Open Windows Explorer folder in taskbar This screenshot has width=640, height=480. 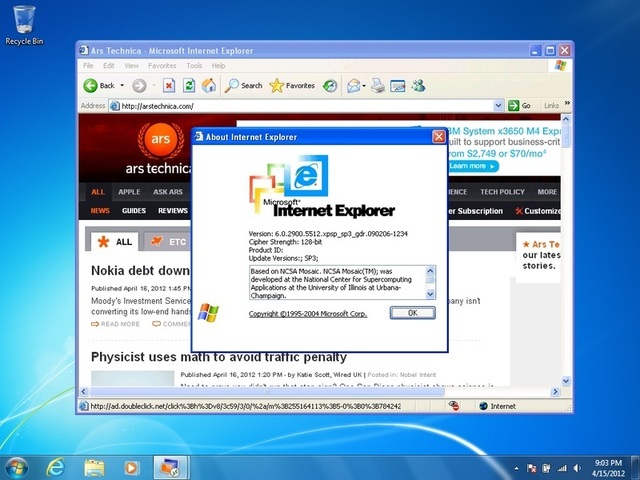(94, 468)
